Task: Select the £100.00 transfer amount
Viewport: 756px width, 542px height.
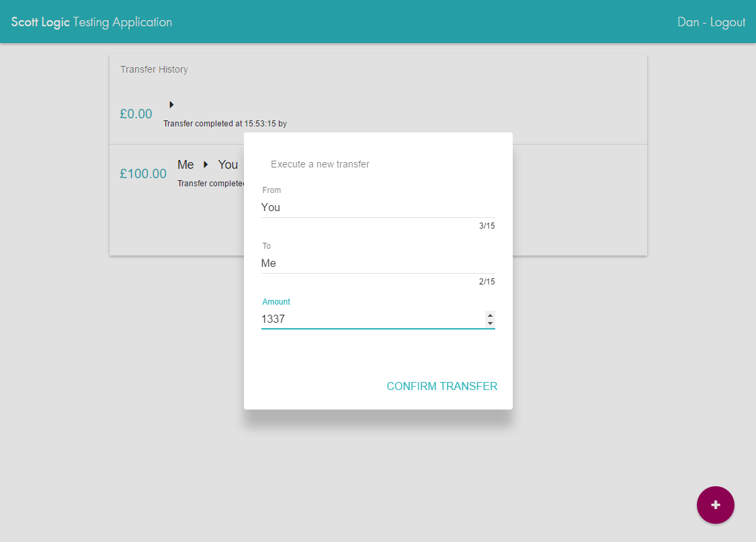Action: (143, 173)
